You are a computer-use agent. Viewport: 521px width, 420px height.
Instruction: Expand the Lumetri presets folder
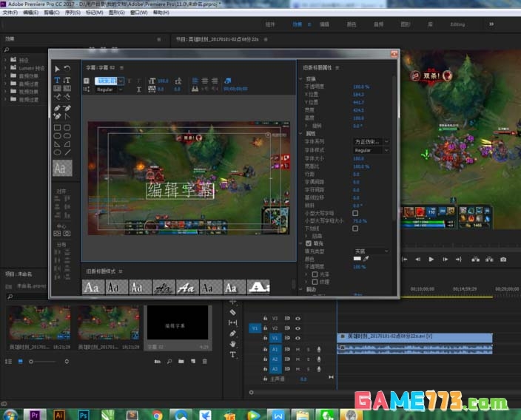pos(5,68)
